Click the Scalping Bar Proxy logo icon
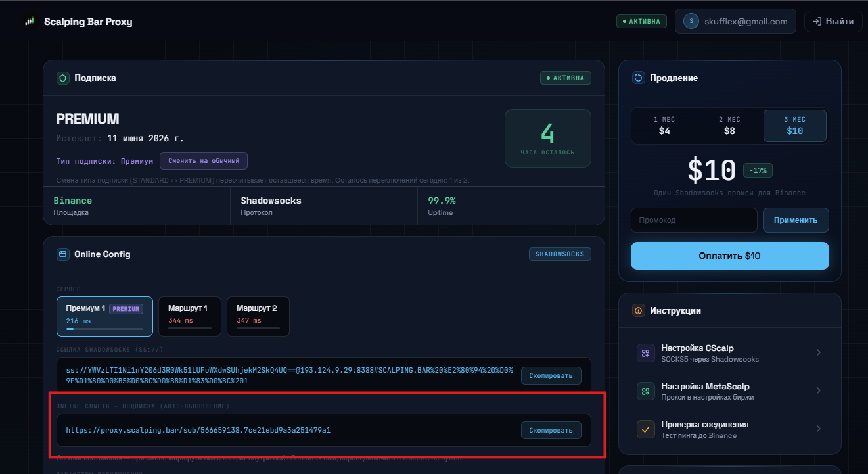 point(30,22)
